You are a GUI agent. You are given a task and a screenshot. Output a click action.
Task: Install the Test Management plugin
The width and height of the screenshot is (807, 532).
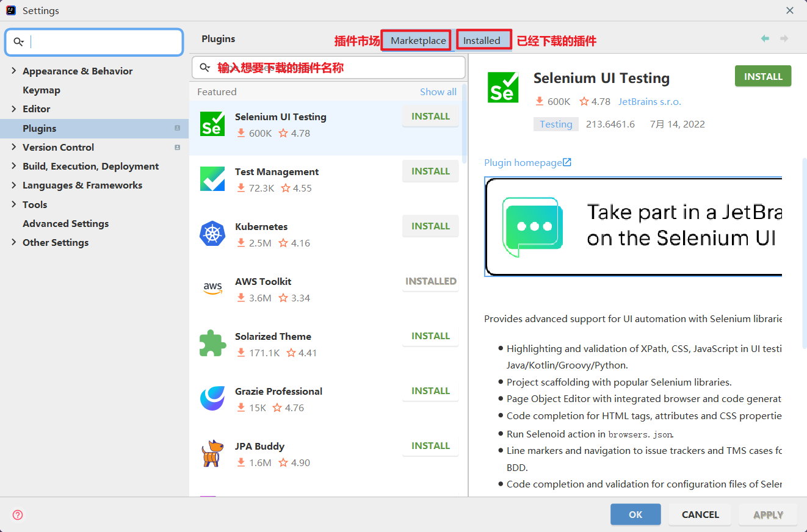pyautogui.click(x=430, y=171)
